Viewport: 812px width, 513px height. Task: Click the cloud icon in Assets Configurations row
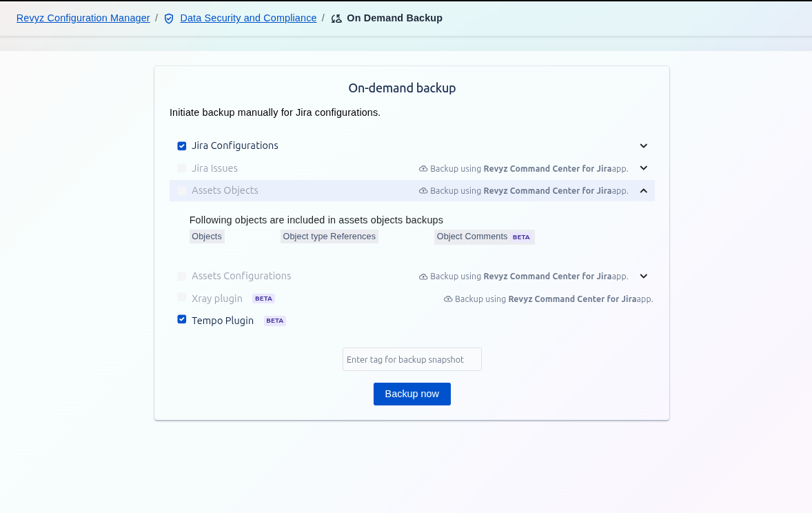click(423, 276)
